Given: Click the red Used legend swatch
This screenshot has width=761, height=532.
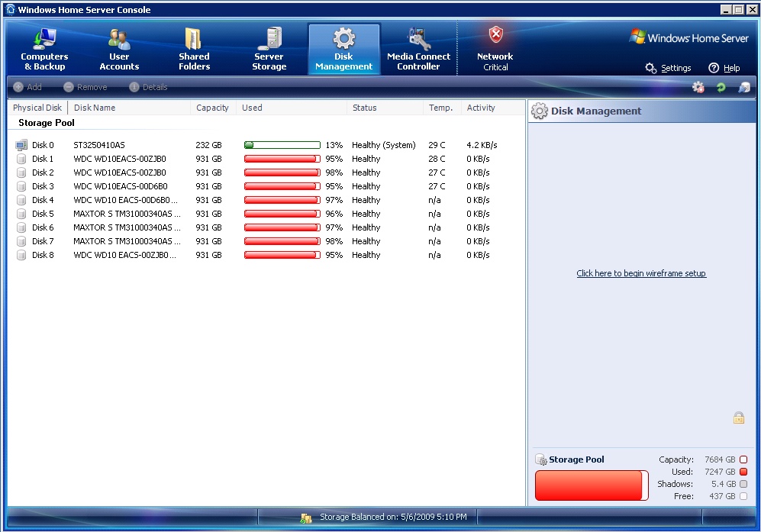Looking at the screenshot, I should [x=743, y=472].
